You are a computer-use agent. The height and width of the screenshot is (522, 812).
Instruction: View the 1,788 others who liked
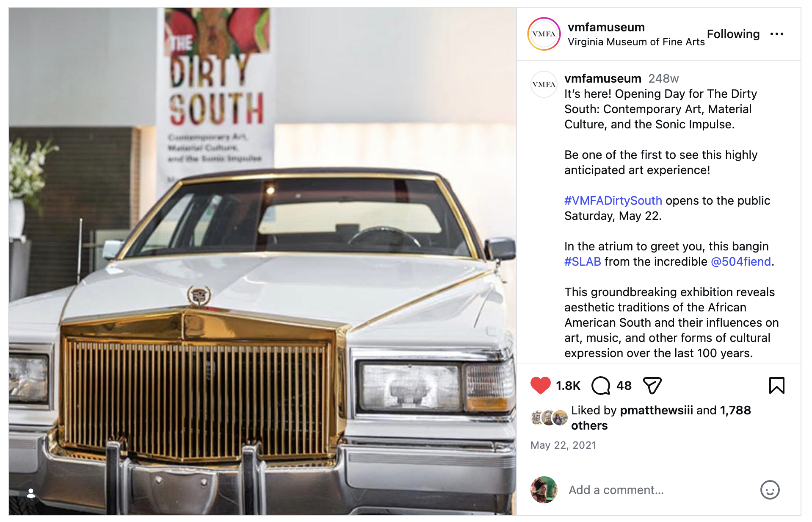pos(661,418)
